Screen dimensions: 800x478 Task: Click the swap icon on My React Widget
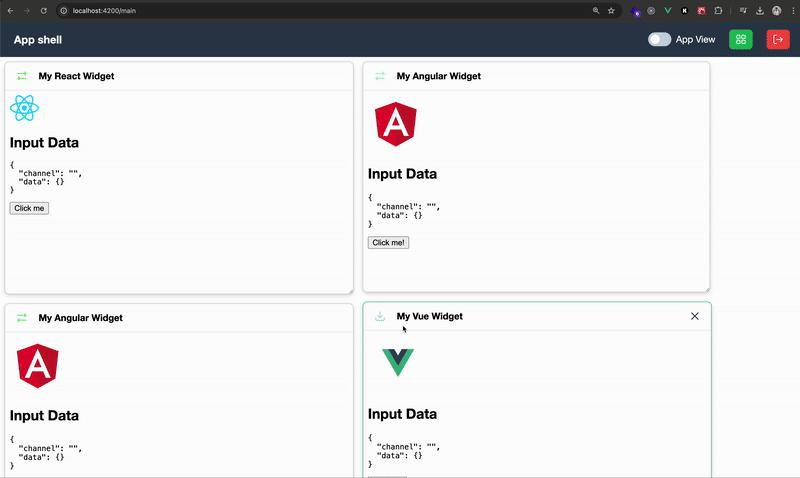coord(22,76)
